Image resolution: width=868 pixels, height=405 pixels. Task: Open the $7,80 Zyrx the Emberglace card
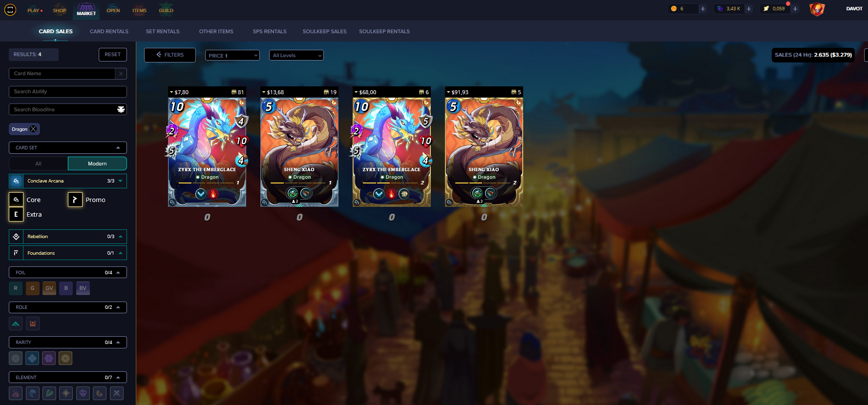207,152
